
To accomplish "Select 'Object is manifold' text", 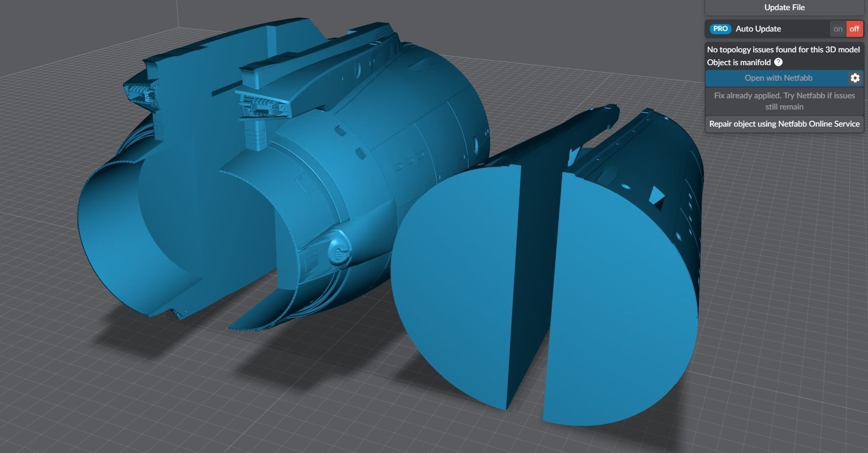I will click(739, 63).
